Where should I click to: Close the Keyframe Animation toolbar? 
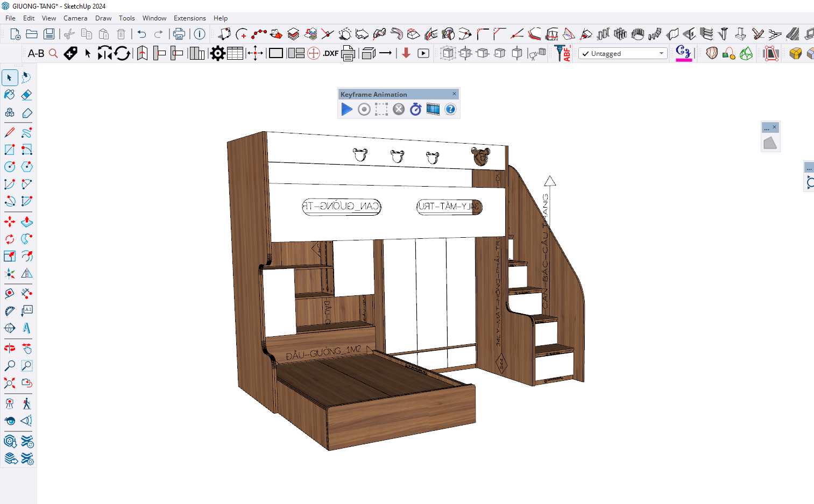coord(454,94)
